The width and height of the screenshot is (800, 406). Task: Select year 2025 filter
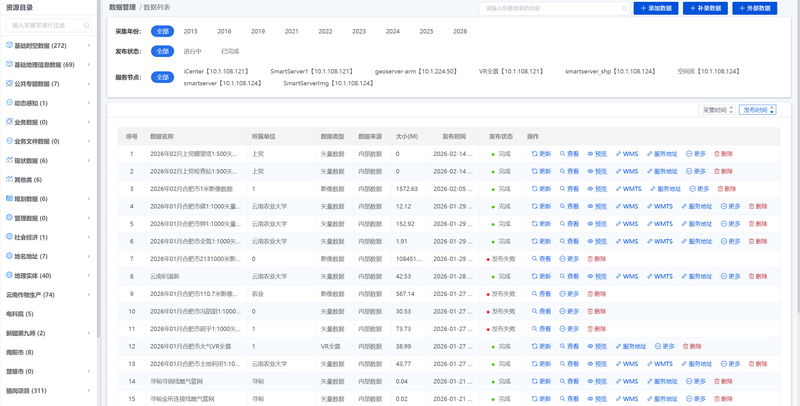(x=426, y=31)
